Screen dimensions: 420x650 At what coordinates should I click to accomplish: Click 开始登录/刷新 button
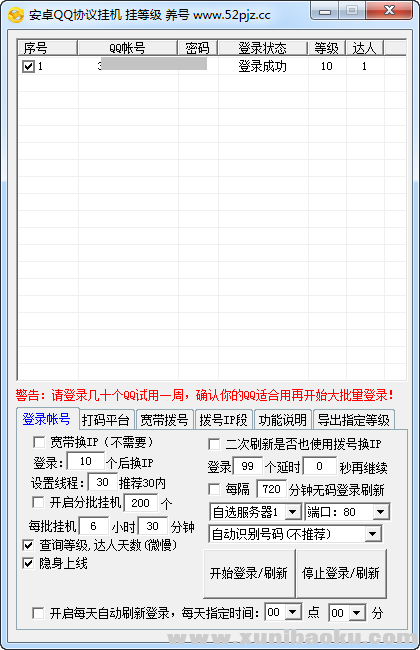point(249,573)
